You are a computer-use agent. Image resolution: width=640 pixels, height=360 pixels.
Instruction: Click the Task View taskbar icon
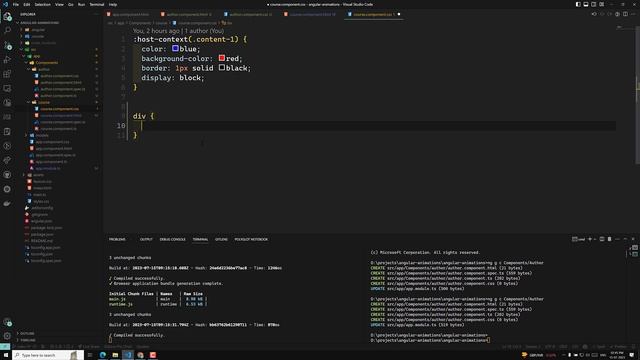(90, 355)
